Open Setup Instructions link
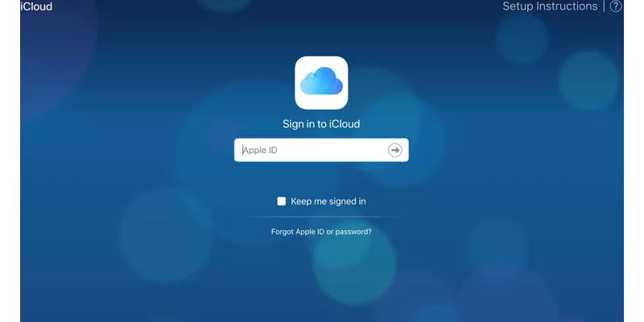 (x=550, y=6)
